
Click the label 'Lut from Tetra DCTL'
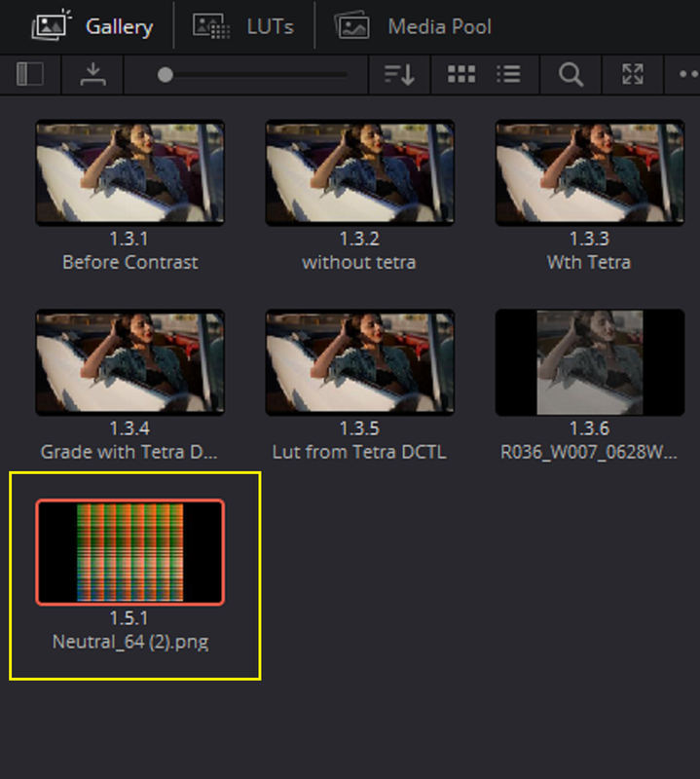(359, 452)
